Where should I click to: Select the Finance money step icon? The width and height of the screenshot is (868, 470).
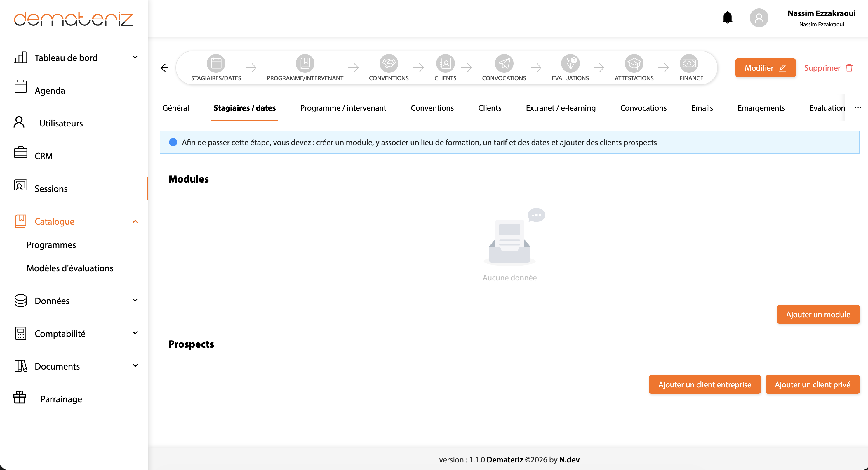pos(689,63)
